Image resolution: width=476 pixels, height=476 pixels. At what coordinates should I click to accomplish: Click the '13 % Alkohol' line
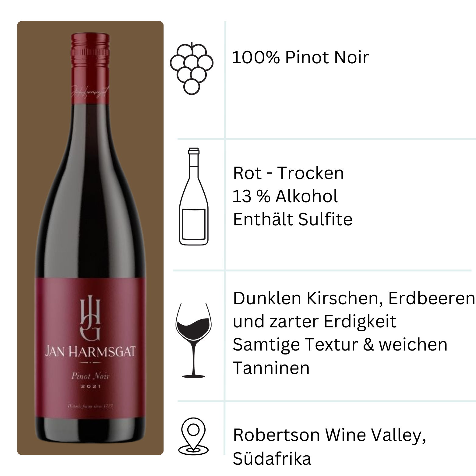point(285,196)
